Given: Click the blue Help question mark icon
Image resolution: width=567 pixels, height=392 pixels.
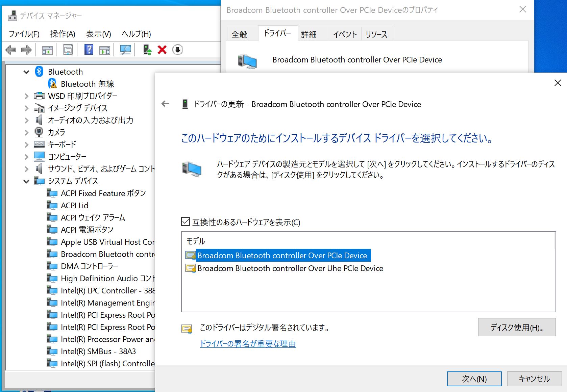Looking at the screenshot, I should pos(89,50).
